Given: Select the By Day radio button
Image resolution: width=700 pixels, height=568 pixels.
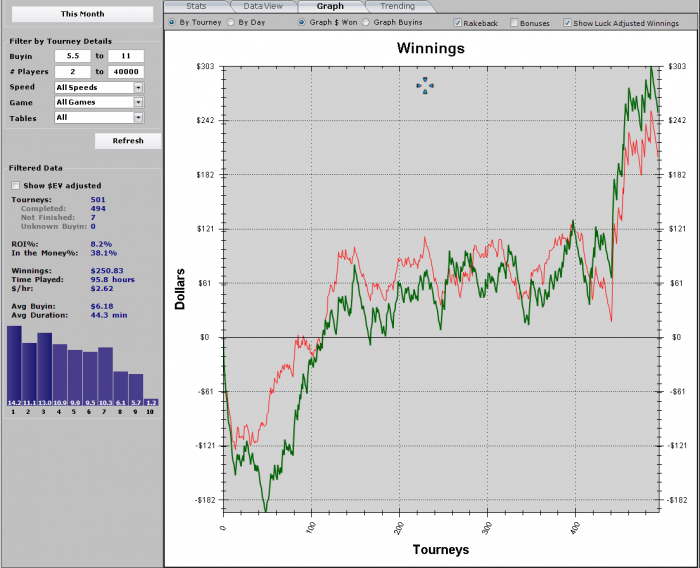Looking at the screenshot, I should click(x=231, y=22).
